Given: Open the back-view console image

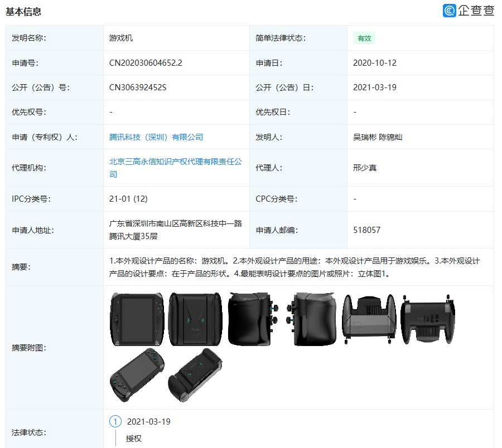Looking at the screenshot, I should [x=195, y=318].
